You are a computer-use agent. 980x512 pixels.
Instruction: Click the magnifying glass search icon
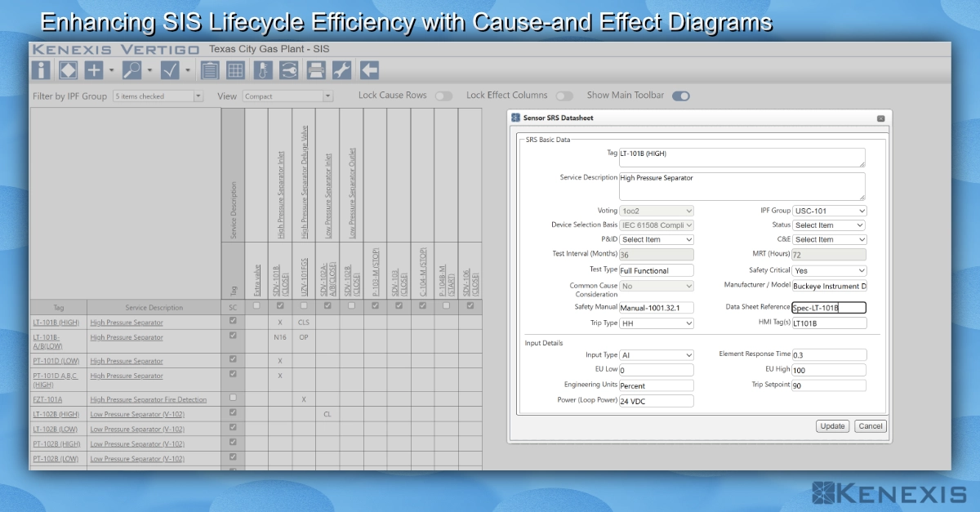pyautogui.click(x=131, y=70)
